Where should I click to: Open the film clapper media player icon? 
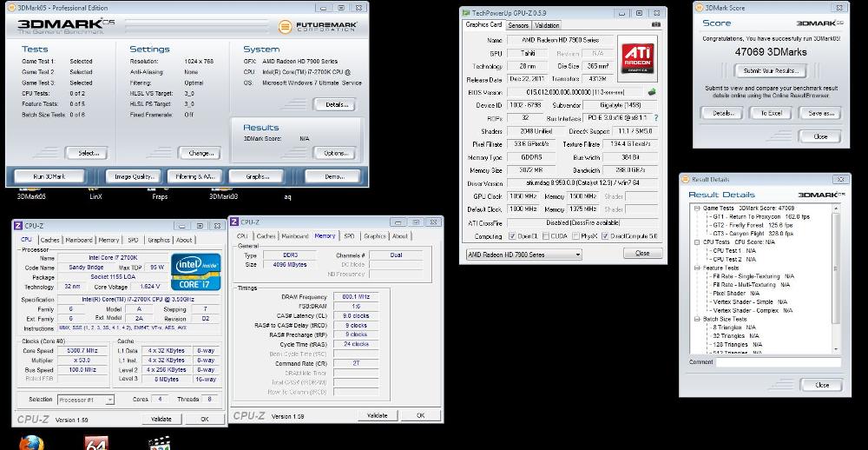point(160,443)
